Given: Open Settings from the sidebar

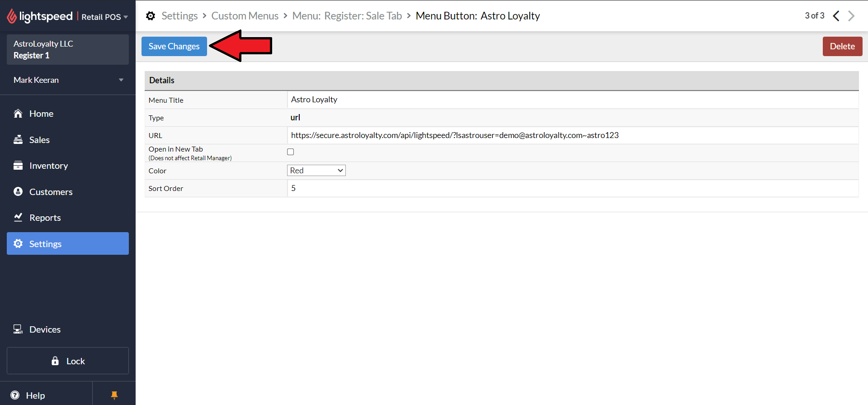Looking at the screenshot, I should click(68, 243).
